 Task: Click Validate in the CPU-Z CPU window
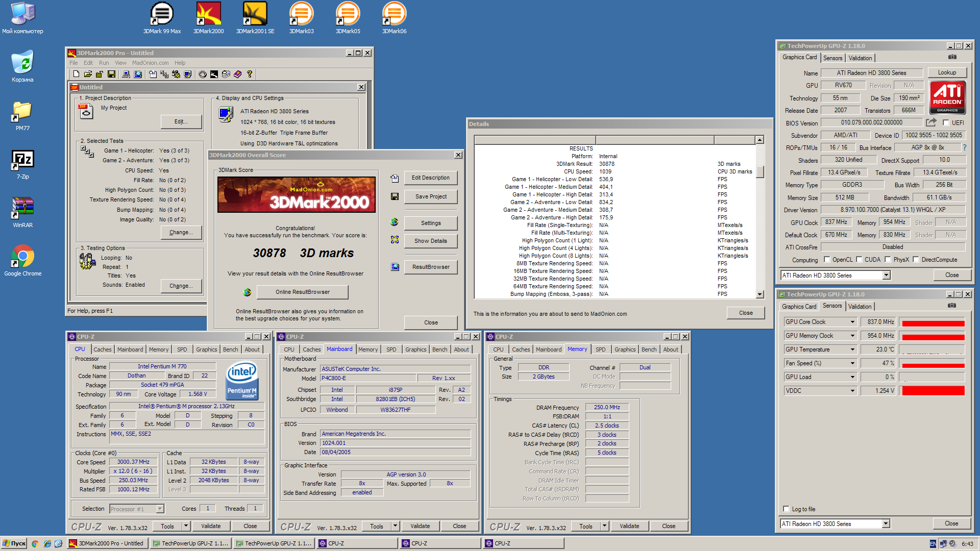point(211,526)
